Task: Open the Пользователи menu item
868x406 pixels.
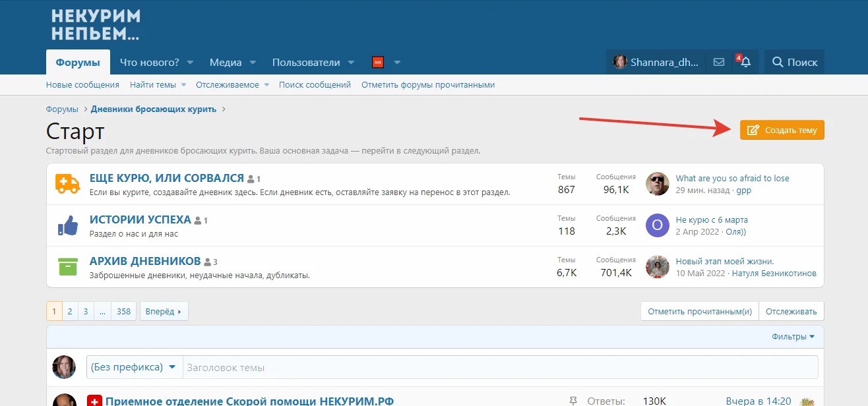Action: (306, 63)
